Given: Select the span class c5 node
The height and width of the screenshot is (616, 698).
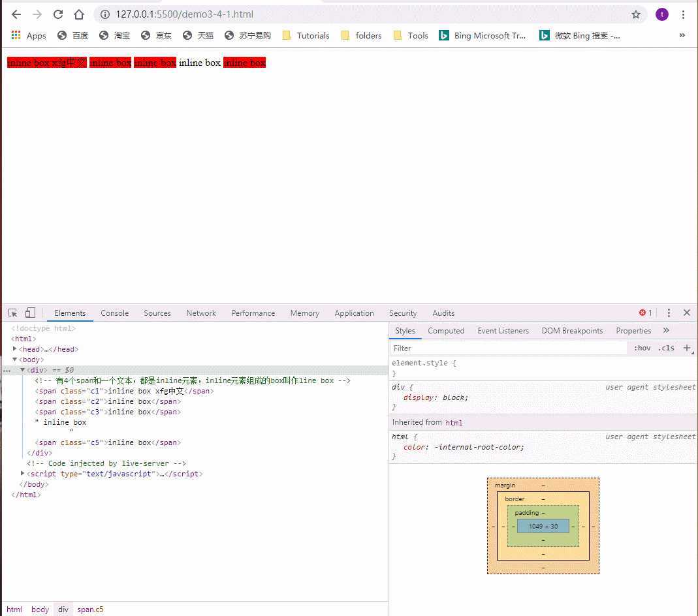Looking at the screenshot, I should [108, 443].
